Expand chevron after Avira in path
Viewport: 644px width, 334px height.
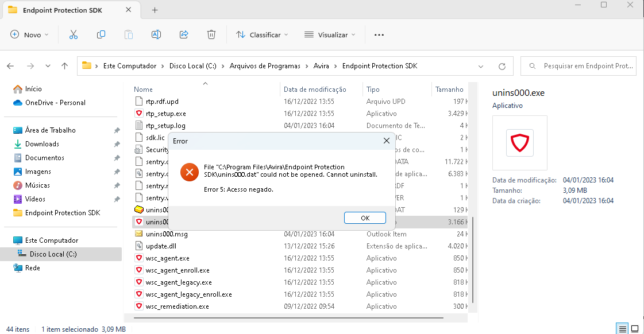pos(336,66)
